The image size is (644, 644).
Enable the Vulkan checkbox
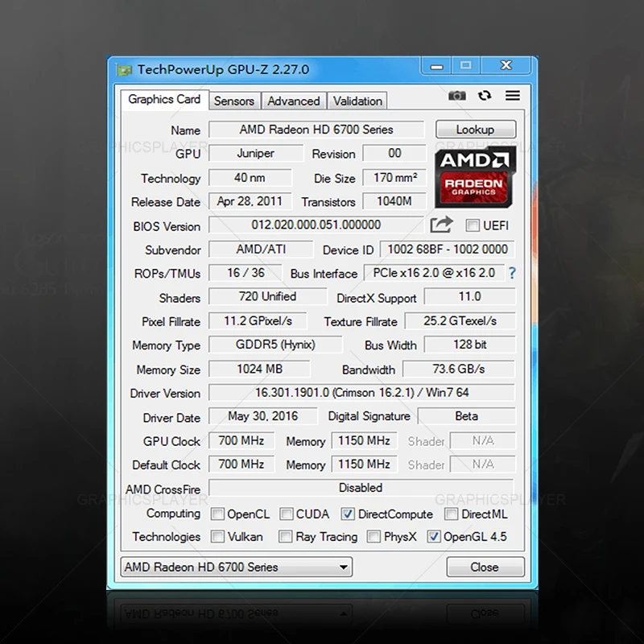pos(217,537)
